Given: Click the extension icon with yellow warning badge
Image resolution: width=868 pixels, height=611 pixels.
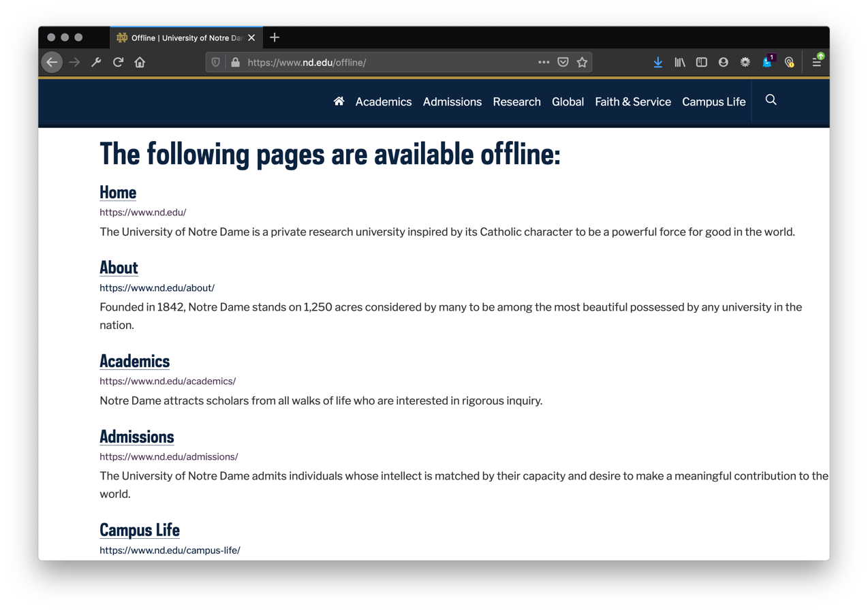Looking at the screenshot, I should 789,62.
